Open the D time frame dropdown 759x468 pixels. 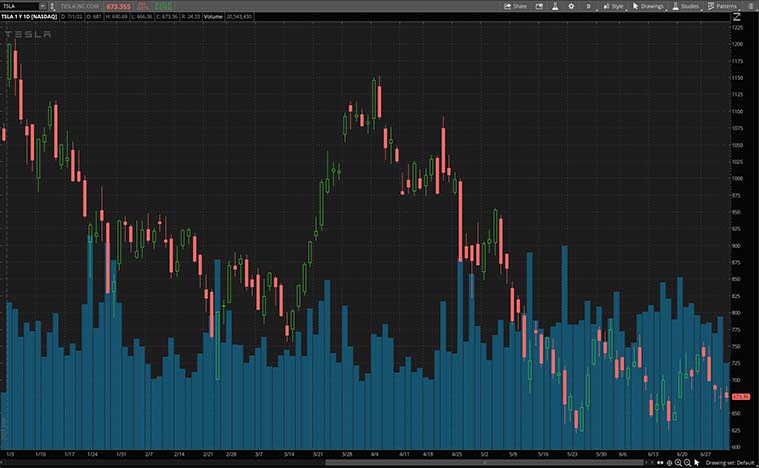pyautogui.click(x=589, y=6)
